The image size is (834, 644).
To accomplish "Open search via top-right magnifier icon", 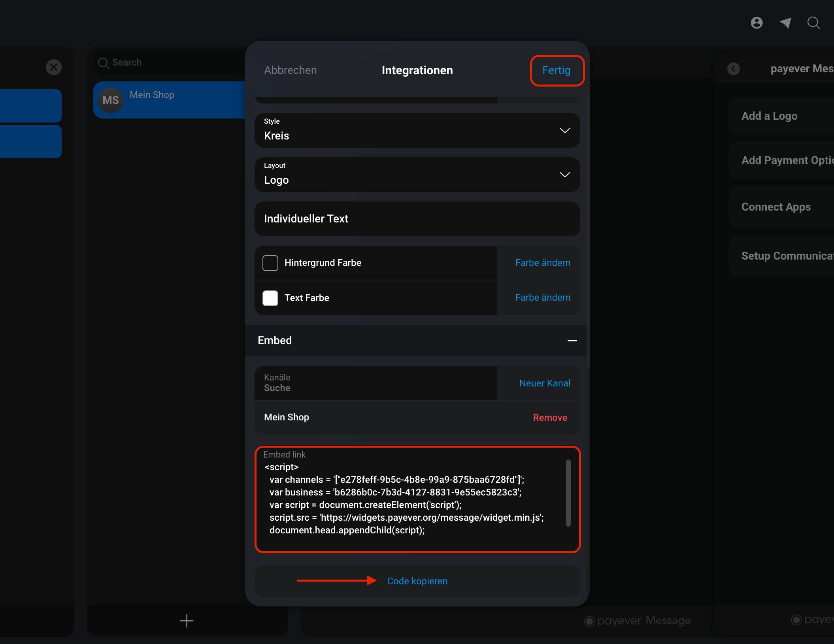I will tap(813, 23).
